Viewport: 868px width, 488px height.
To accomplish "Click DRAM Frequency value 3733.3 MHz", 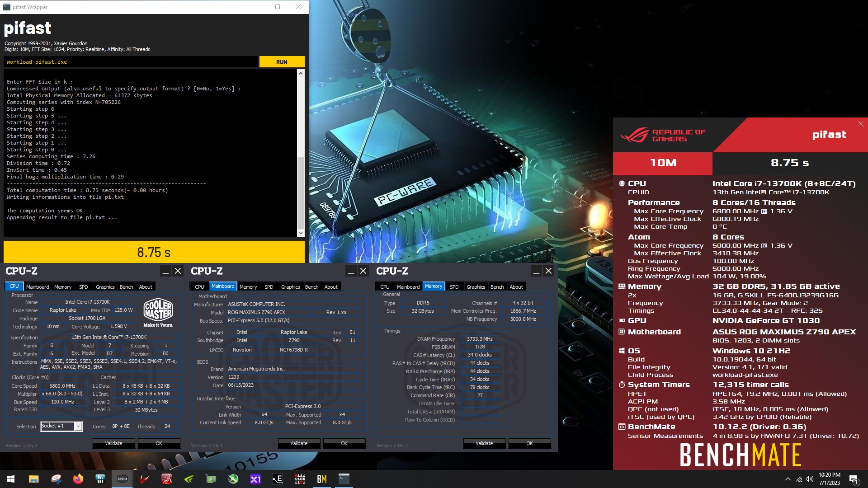I will click(x=480, y=339).
